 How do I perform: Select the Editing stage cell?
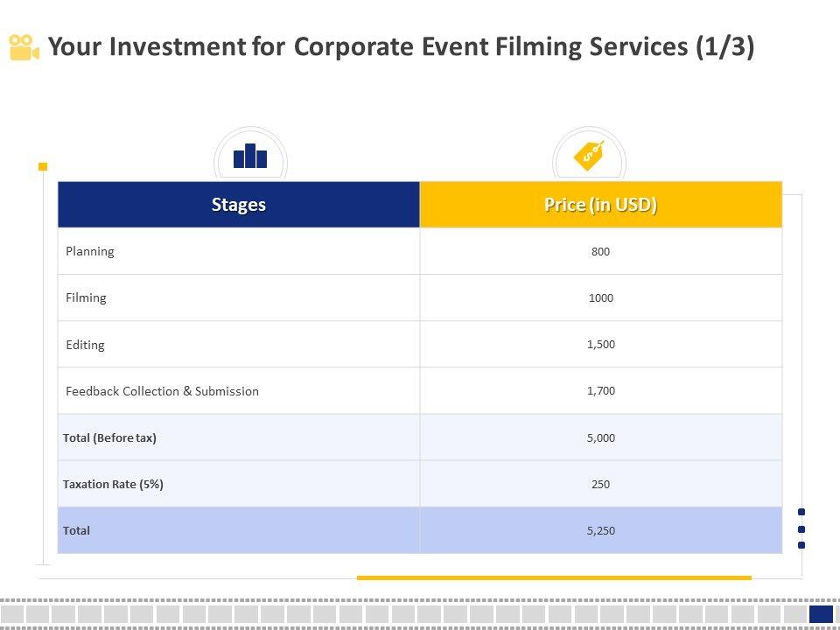[85, 345]
